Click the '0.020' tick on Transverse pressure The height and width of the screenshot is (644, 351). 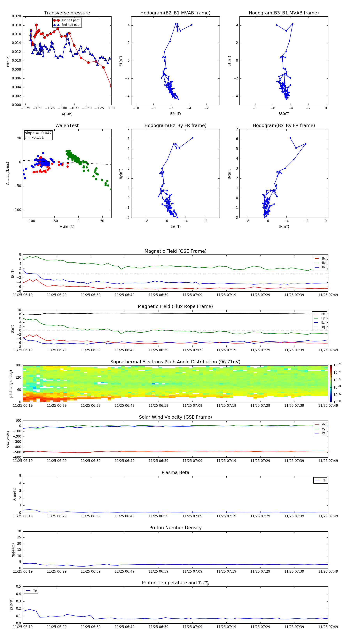(x=17, y=16)
